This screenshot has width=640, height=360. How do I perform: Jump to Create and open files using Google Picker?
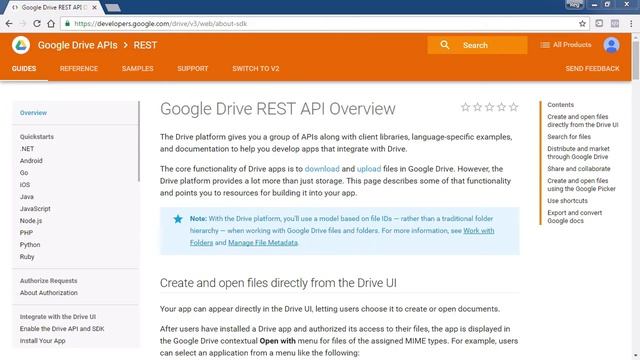pos(581,184)
